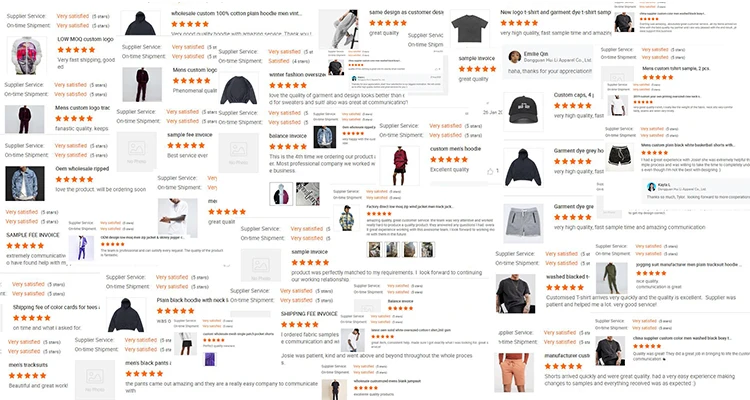This screenshot has width=750, height=400.
Task: View the orange shorts product image
Action: tap(515, 373)
